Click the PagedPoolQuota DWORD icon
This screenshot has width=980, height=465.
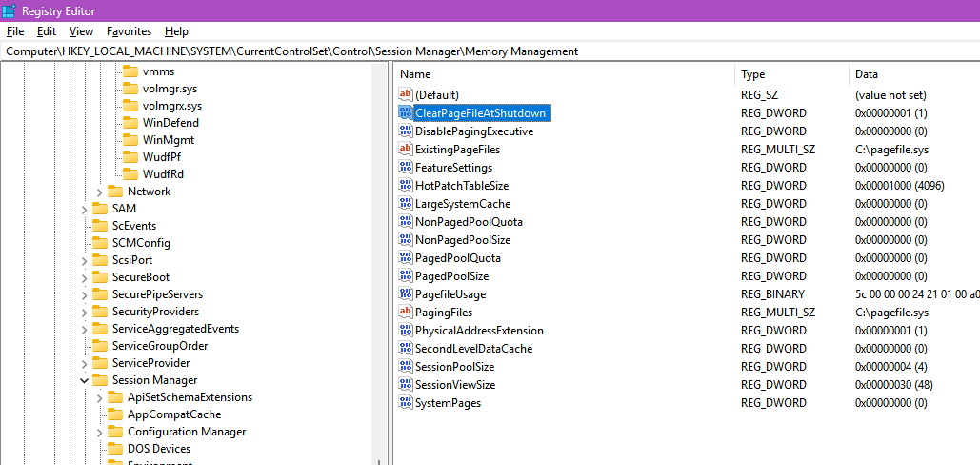click(407, 258)
